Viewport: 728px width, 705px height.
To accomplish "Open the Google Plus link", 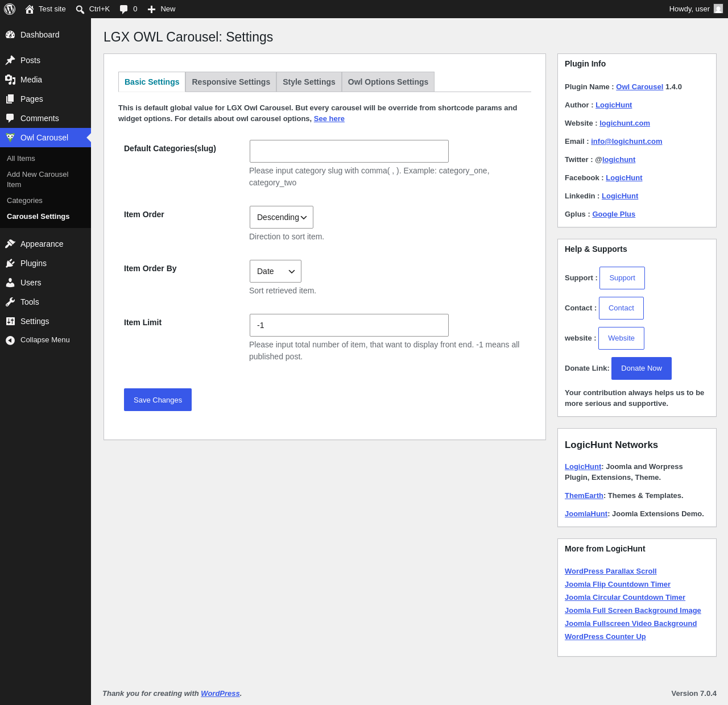I will coord(614,214).
